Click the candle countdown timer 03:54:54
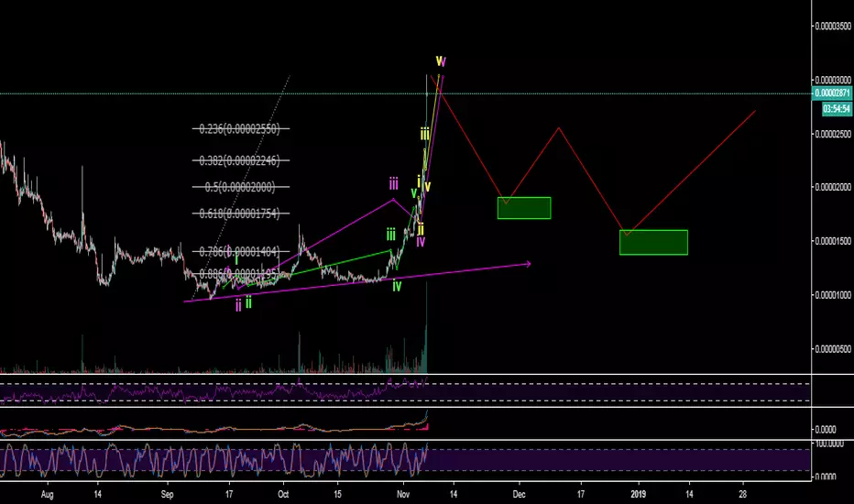This screenshot has width=854, height=504. coord(837,109)
